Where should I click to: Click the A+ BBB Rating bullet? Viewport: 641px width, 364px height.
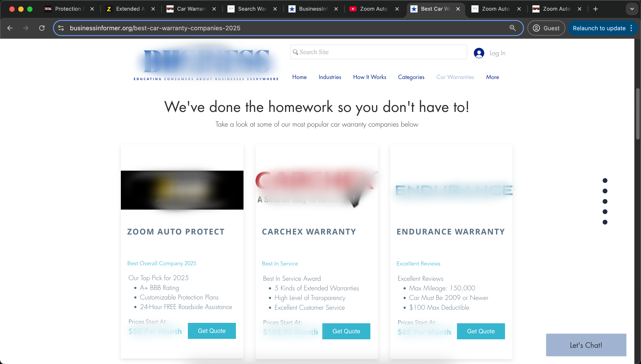159,287
